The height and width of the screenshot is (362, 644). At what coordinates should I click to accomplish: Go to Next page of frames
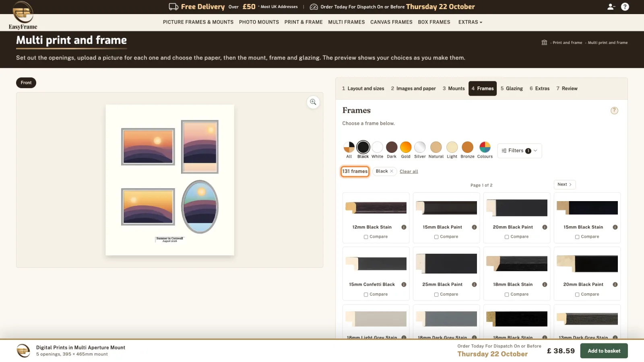pyautogui.click(x=565, y=185)
